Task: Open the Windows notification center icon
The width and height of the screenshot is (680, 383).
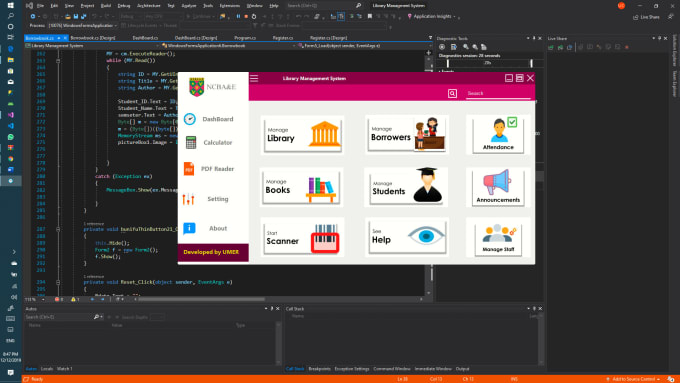Action: click(10, 373)
